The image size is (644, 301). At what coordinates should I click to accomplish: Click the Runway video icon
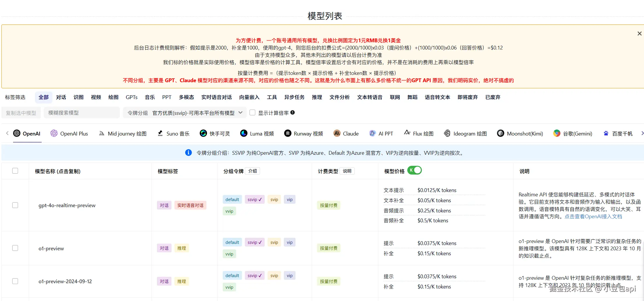point(288,133)
